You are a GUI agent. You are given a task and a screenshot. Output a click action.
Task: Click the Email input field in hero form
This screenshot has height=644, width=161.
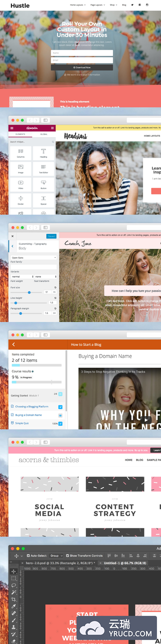tap(82, 60)
